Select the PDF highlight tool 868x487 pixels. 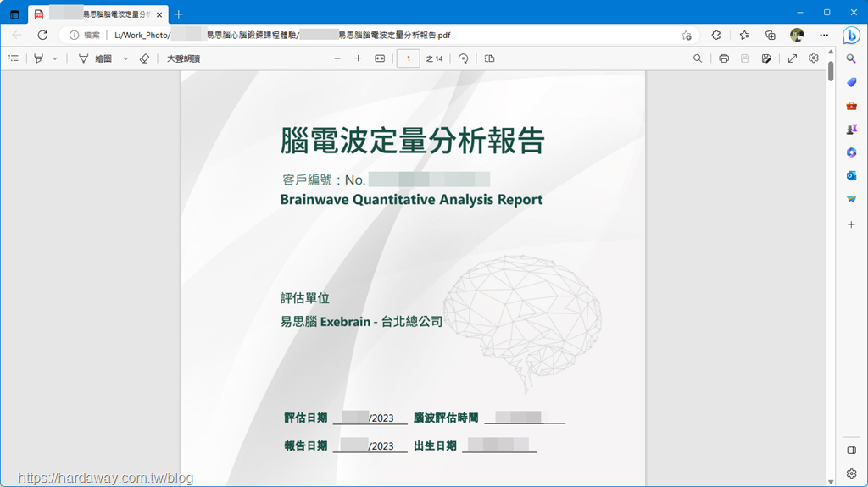point(38,58)
